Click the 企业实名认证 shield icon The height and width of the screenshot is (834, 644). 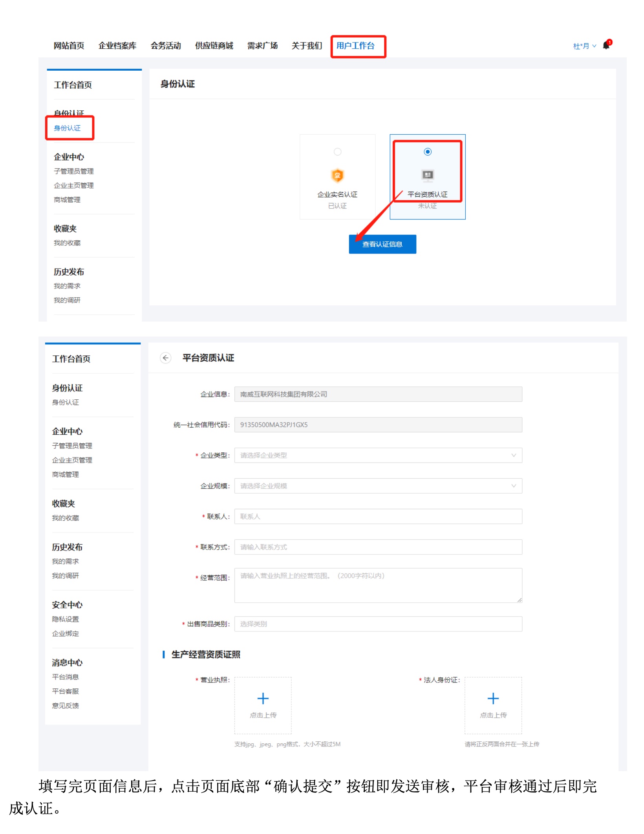(337, 176)
